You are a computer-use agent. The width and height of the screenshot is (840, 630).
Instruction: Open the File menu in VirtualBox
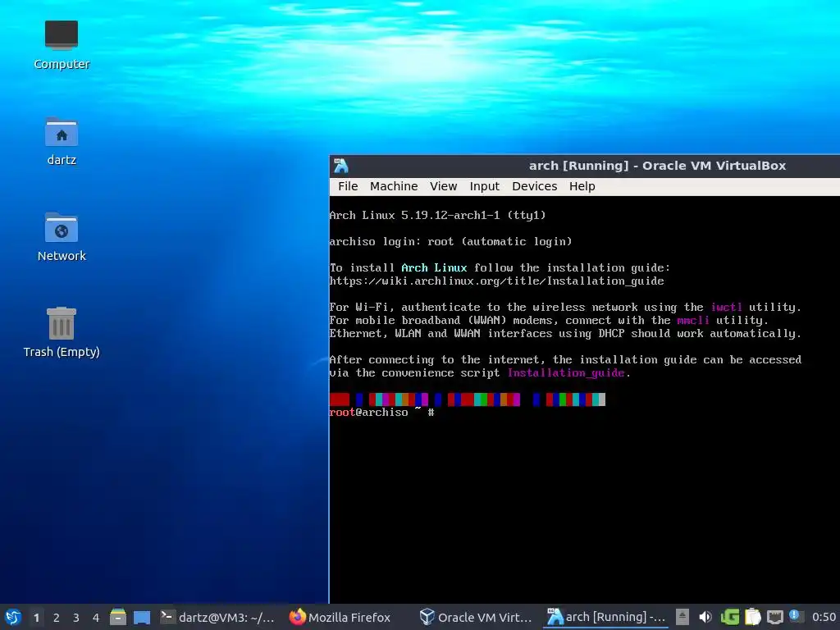tap(348, 186)
